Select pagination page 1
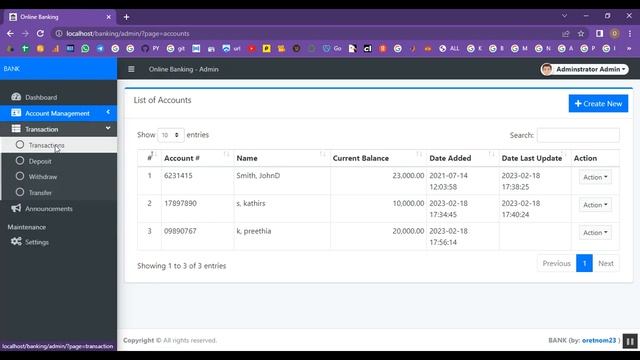The width and height of the screenshot is (640, 360). click(x=584, y=264)
